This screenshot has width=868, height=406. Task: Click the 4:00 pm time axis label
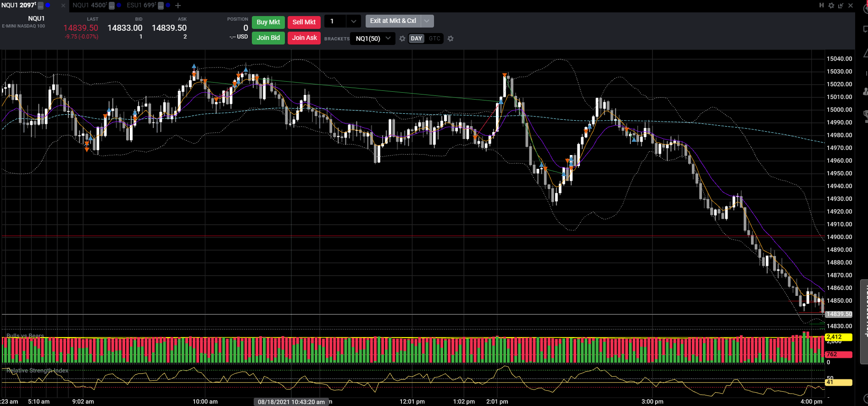(811, 401)
